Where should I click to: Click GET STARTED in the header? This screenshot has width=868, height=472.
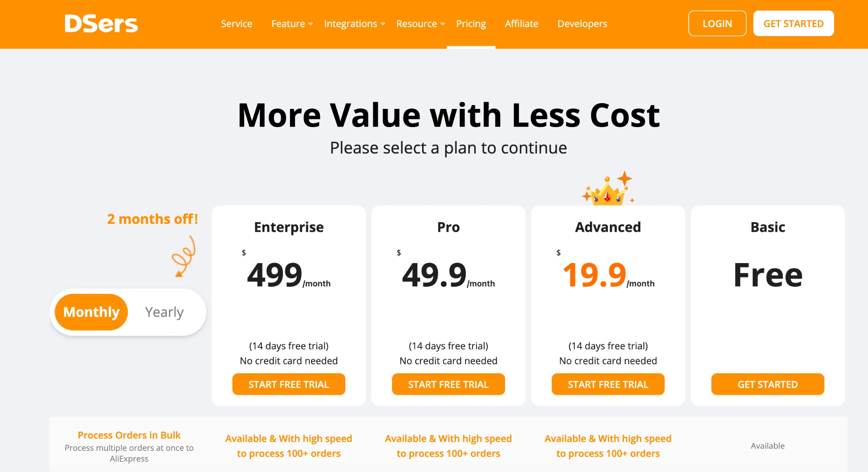[793, 24]
